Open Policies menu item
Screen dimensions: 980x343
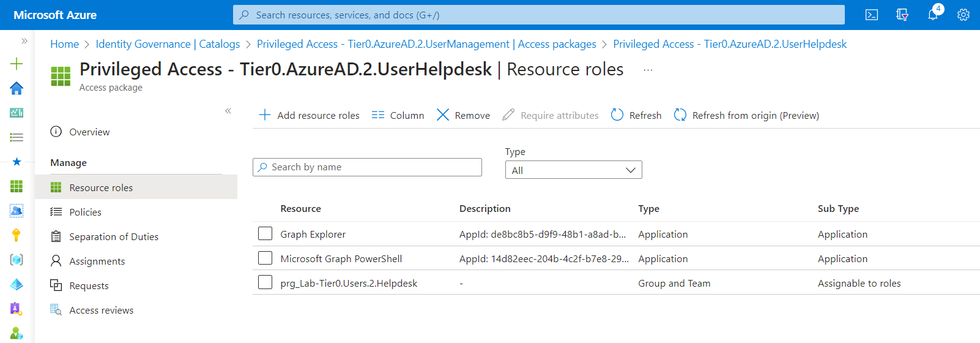pyautogui.click(x=85, y=212)
